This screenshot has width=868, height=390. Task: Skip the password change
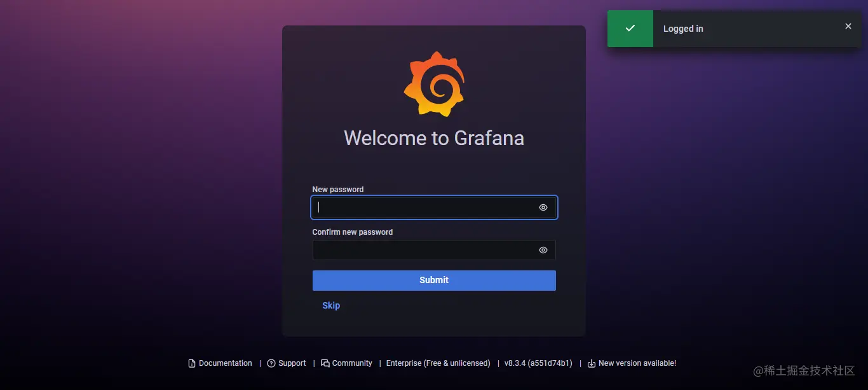tap(331, 305)
